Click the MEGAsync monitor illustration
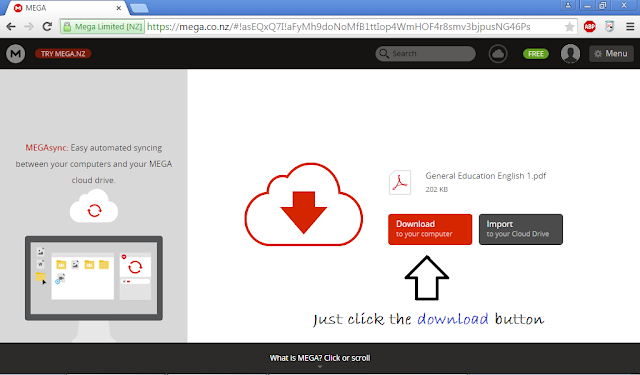 [94, 288]
